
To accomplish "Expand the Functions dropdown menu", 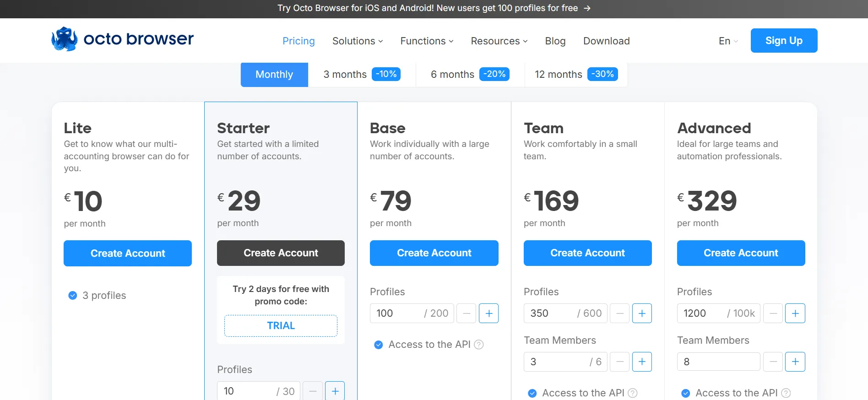I will click(x=427, y=41).
